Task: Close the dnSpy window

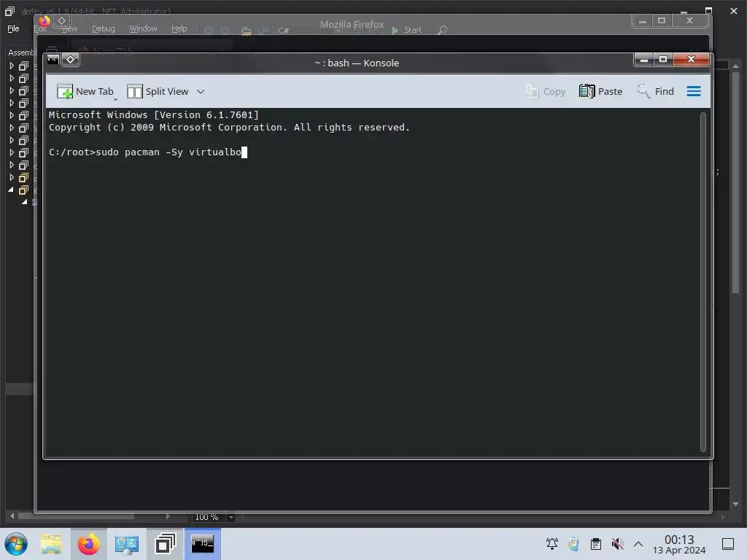Action: click(x=734, y=11)
